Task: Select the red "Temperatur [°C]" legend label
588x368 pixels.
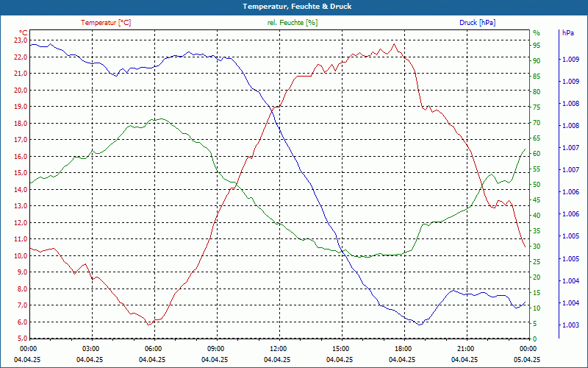Action: [x=106, y=23]
